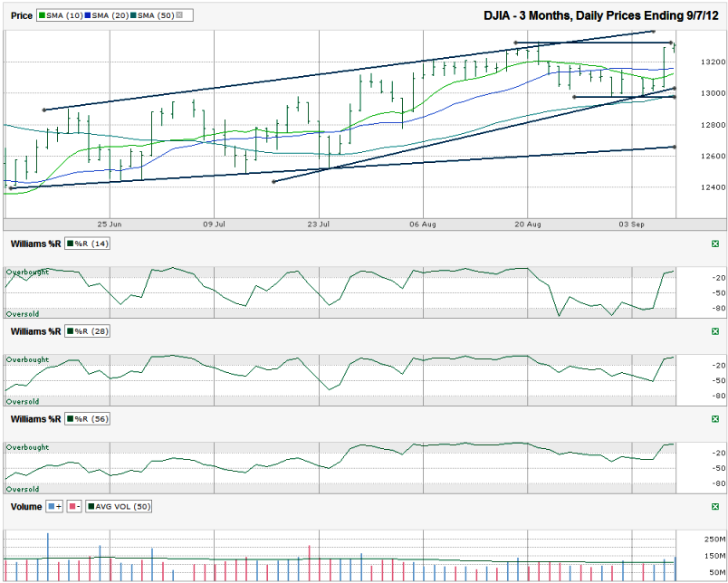Select the SMA (20) blue legend entry
Viewport: 728px width, 583px height.
point(107,15)
